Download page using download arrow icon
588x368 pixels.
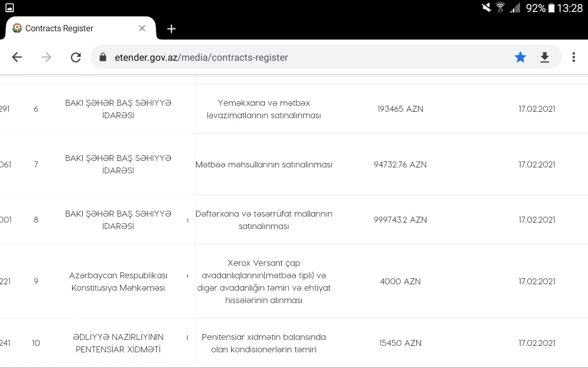pyautogui.click(x=544, y=57)
